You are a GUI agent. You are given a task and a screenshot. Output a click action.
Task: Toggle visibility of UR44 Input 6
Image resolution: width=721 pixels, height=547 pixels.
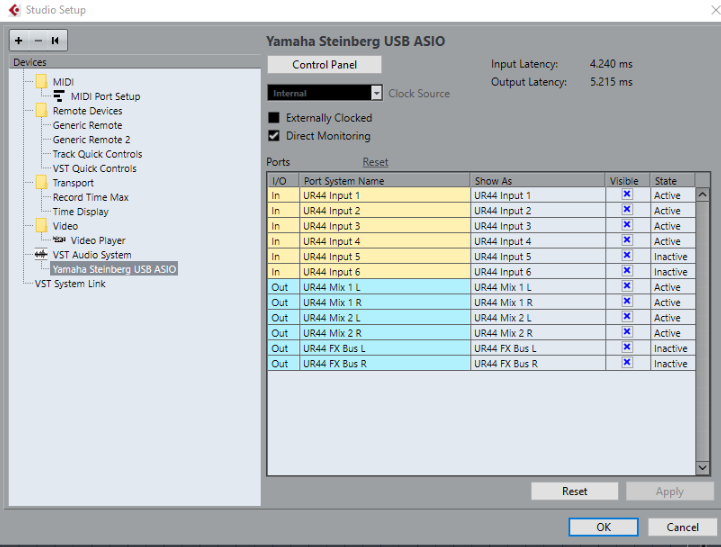(x=626, y=271)
